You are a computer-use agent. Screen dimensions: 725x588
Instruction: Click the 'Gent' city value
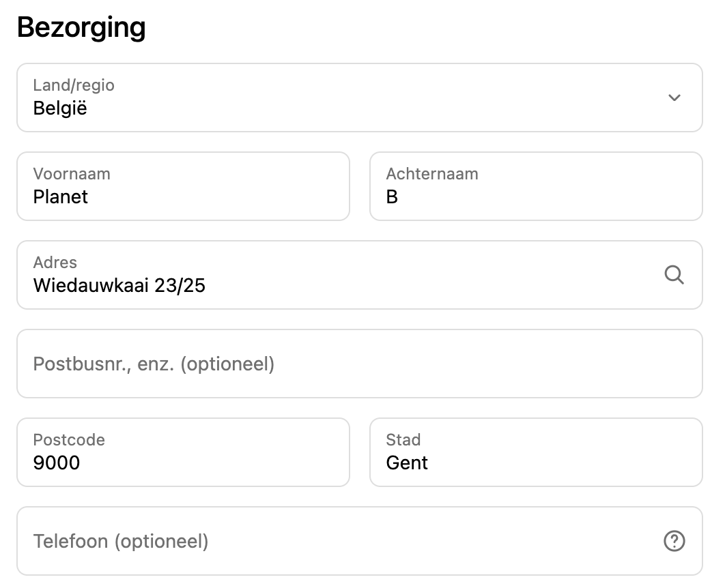click(x=407, y=463)
